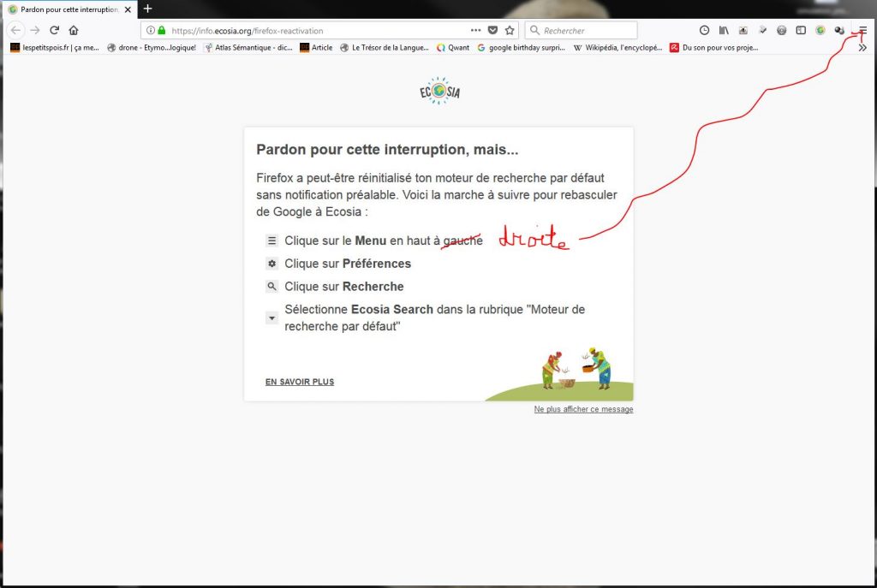Go forward with the forward arrow

(35, 30)
